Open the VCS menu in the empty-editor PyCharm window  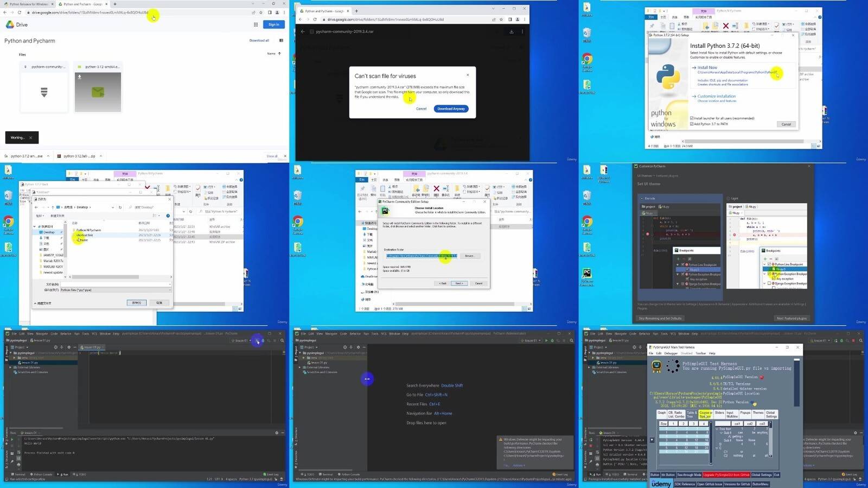click(384, 333)
